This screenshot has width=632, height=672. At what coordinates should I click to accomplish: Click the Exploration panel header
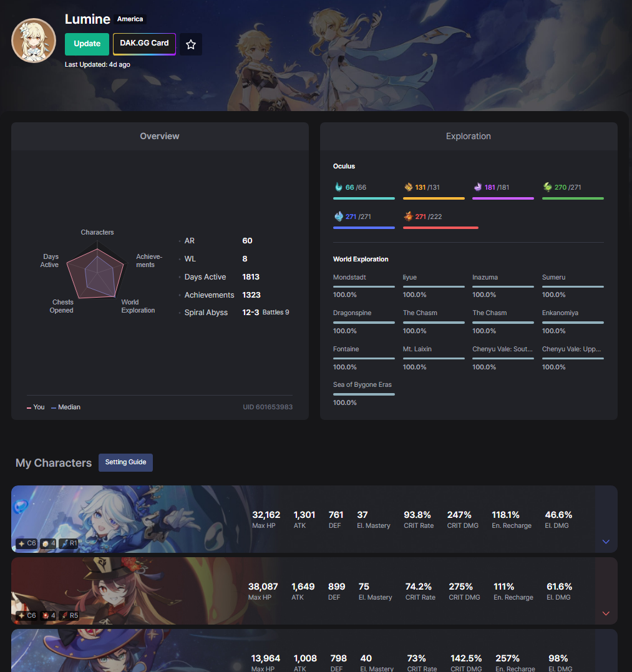[x=469, y=136]
